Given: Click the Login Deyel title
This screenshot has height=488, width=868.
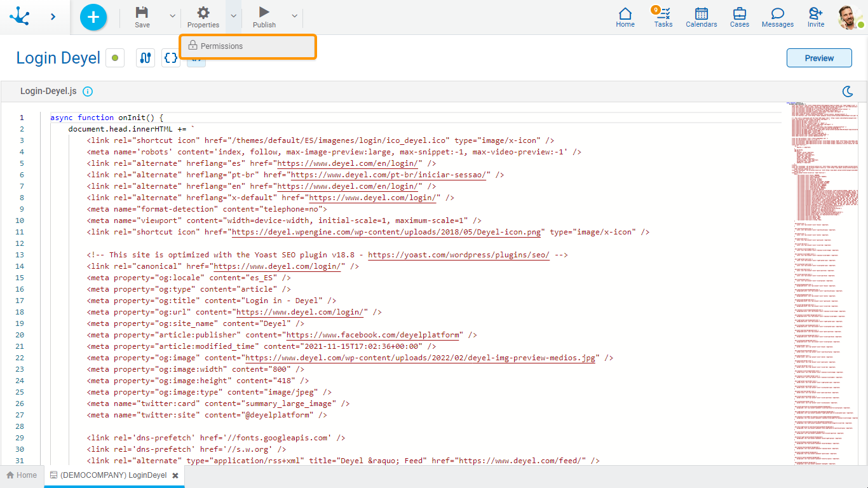Looking at the screenshot, I should (58, 58).
